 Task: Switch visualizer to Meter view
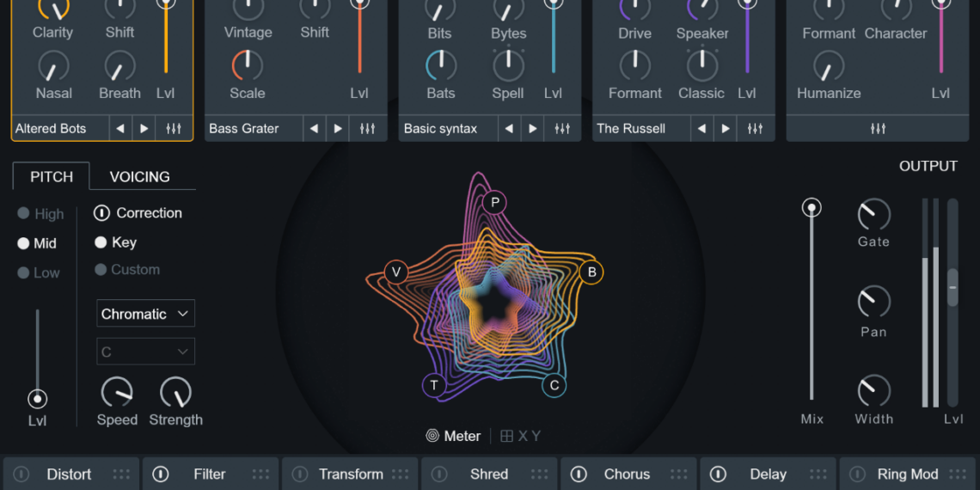click(x=454, y=436)
